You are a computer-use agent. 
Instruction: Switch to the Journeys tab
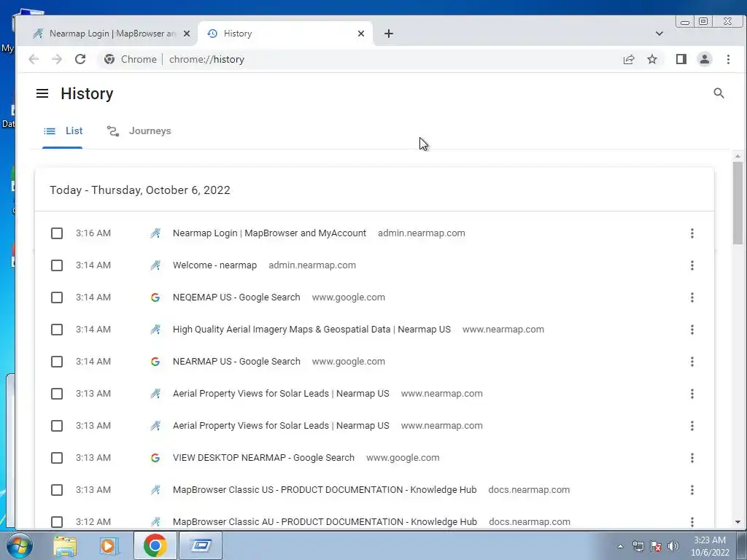[139, 131]
